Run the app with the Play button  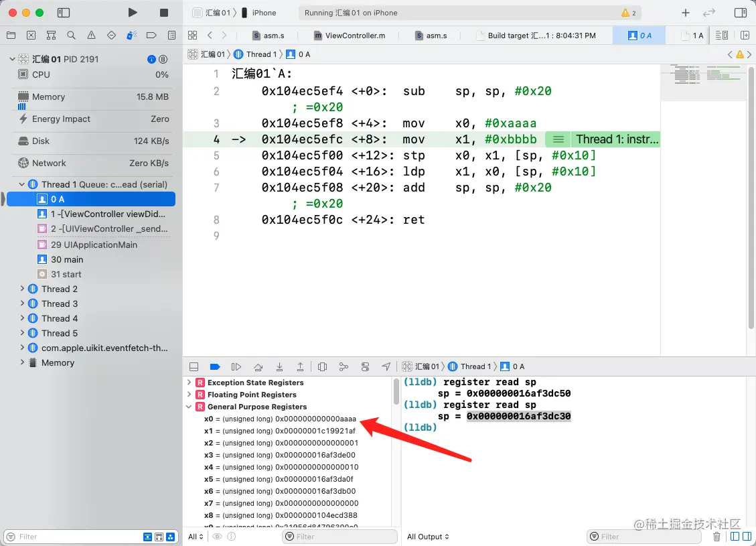[x=132, y=13]
